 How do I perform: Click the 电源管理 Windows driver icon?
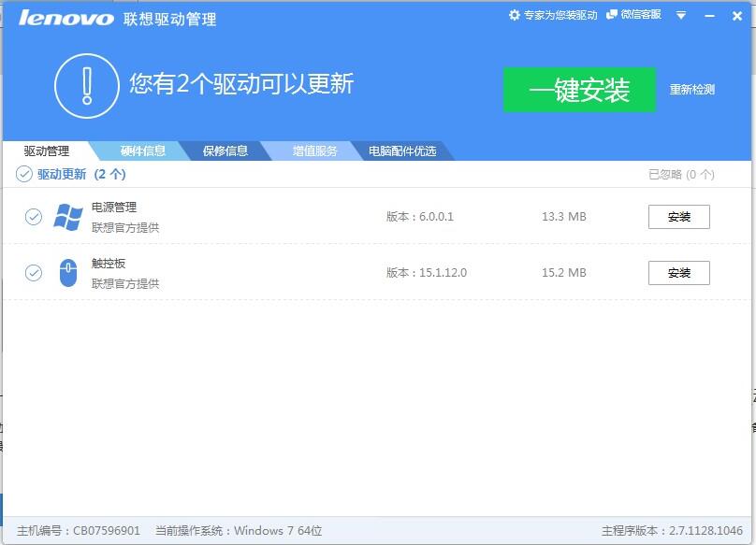68,216
